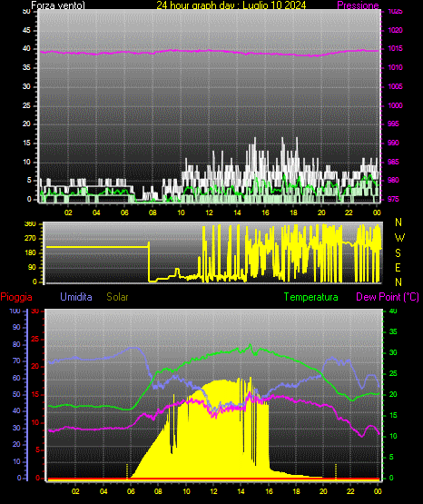Select the Dew Point (°C) legend label
This screenshot has height=504, width=423.
coord(388,297)
